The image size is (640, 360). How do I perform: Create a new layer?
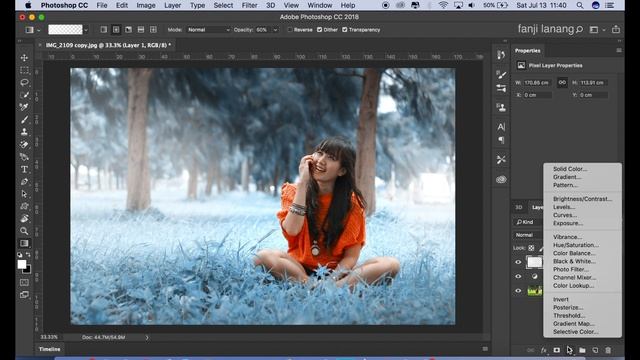595,350
